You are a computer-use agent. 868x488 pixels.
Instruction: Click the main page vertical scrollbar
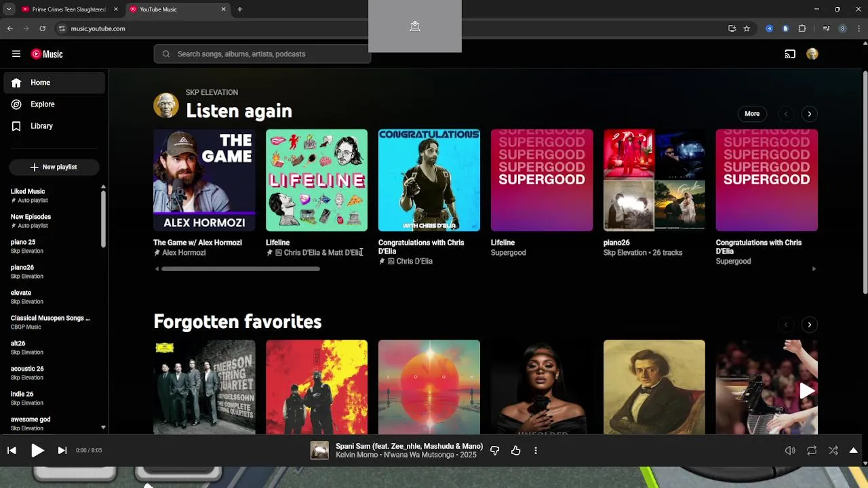click(x=865, y=182)
